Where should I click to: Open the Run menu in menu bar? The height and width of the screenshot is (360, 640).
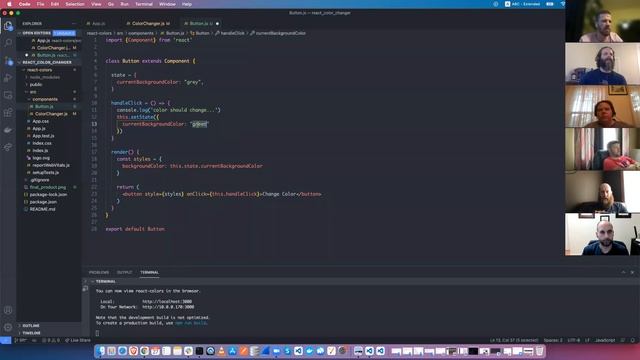click(124, 4)
